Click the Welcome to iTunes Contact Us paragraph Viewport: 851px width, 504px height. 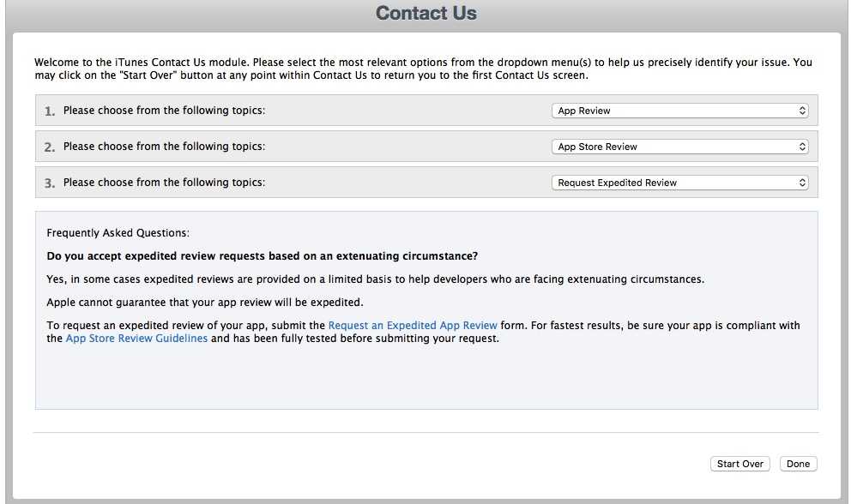[423, 69]
